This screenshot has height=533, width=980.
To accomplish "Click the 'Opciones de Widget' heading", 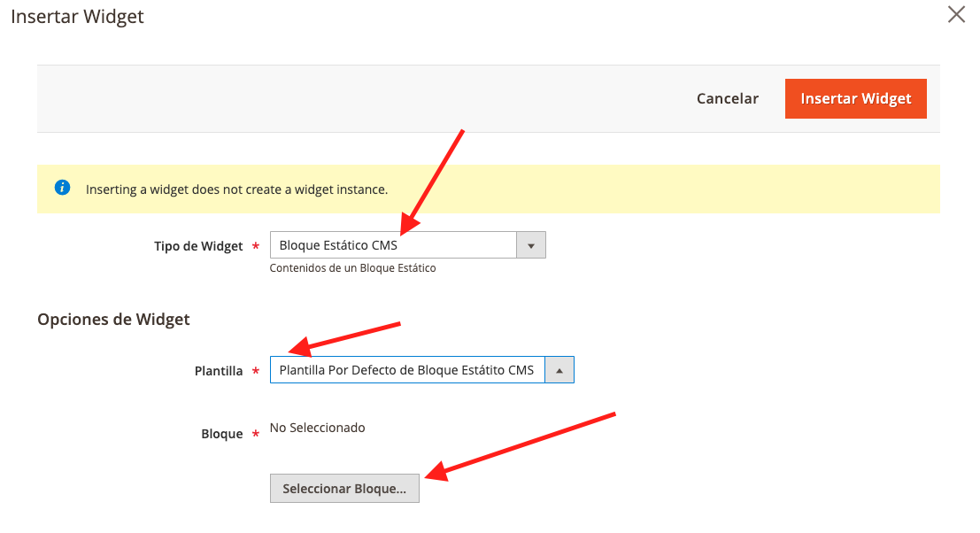I will coord(113,320).
